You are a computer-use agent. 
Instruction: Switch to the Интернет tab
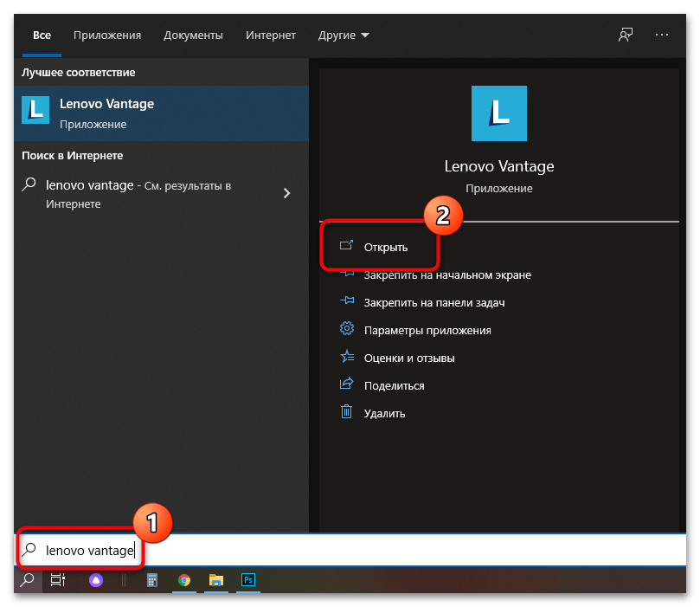click(270, 36)
